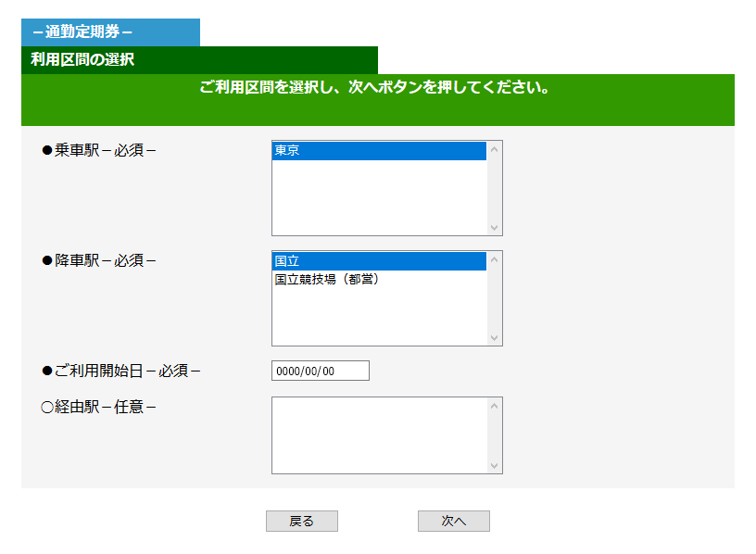756x554 pixels.
Task: Click the 戻る back button
Action: (302, 522)
